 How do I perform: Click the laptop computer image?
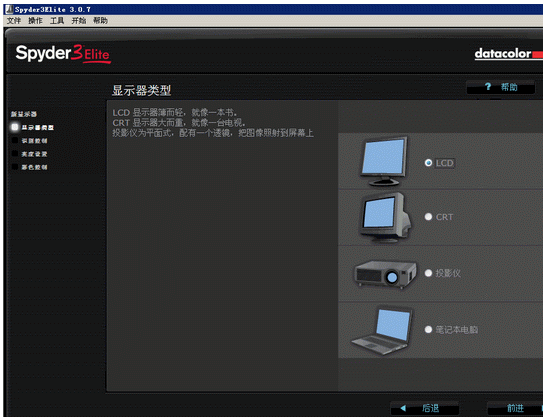[x=382, y=330]
